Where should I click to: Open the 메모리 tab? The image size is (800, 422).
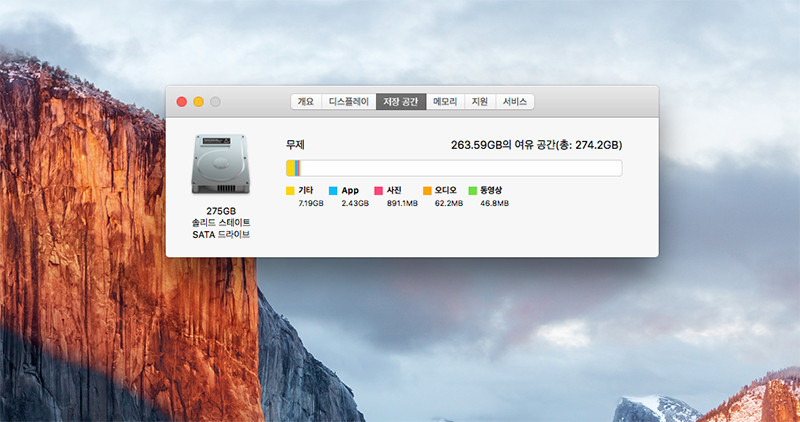[445, 102]
